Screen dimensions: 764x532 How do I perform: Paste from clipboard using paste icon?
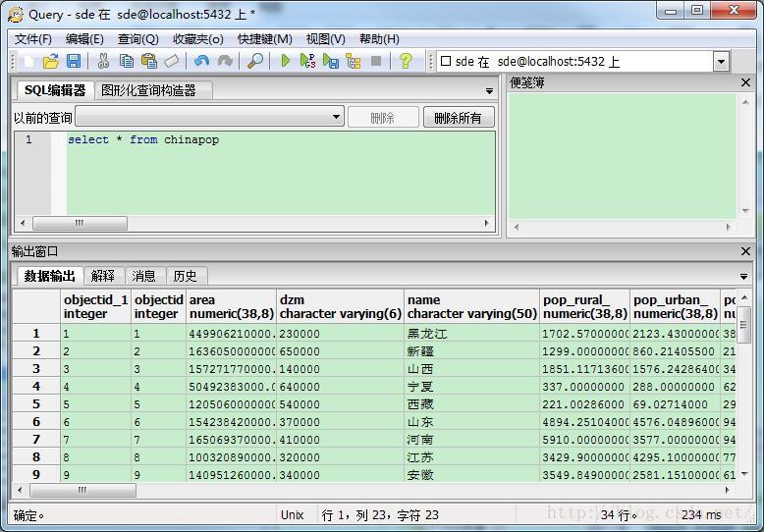[x=149, y=62]
